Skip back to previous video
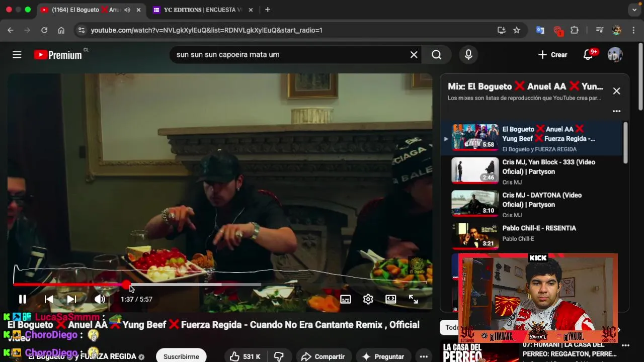644x362 pixels. click(x=49, y=299)
